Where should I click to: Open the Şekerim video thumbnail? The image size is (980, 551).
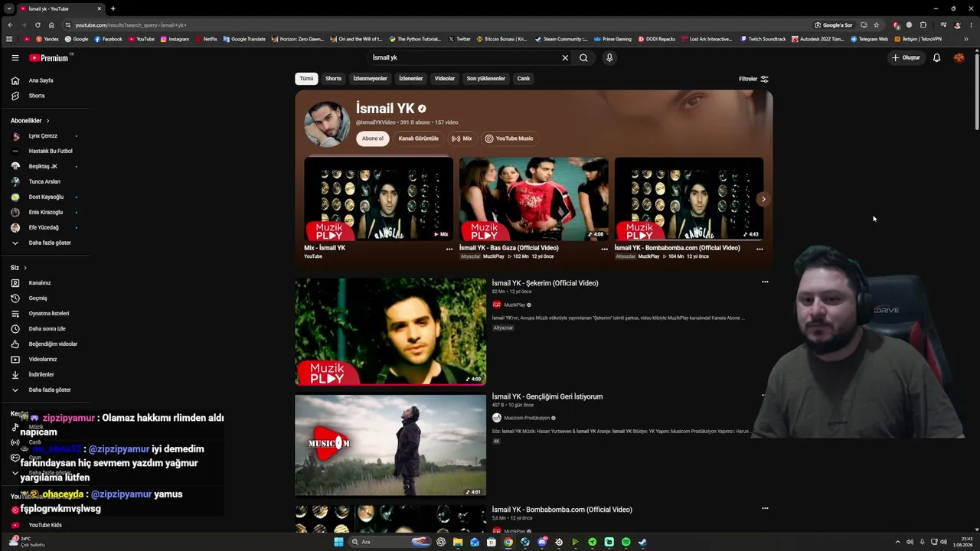[390, 331]
